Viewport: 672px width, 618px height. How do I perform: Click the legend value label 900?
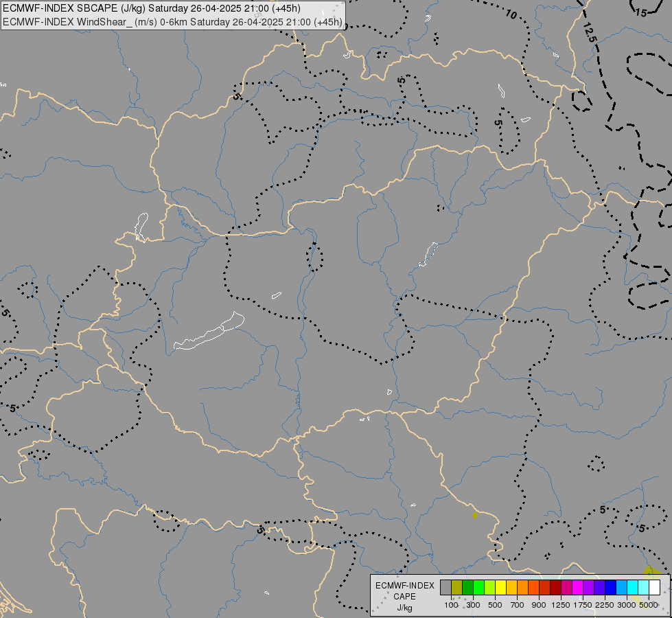tap(539, 605)
